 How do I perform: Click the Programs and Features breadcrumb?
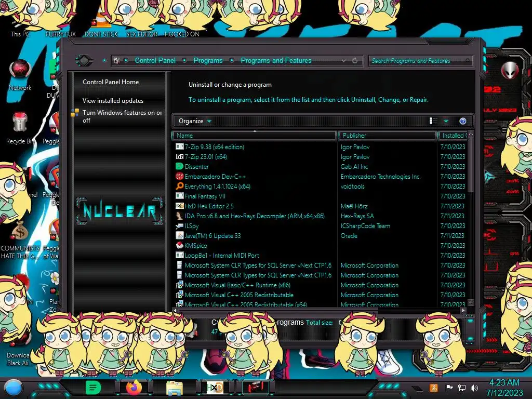click(276, 60)
